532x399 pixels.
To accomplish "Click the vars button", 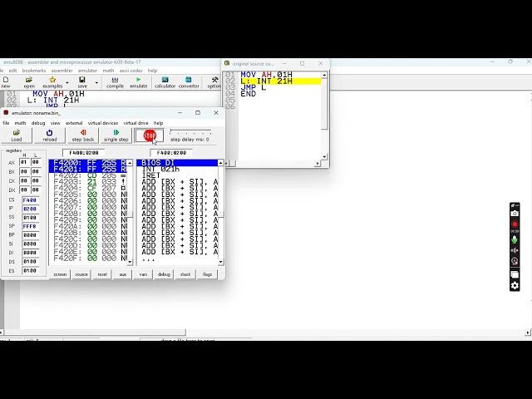I will click(143, 274).
